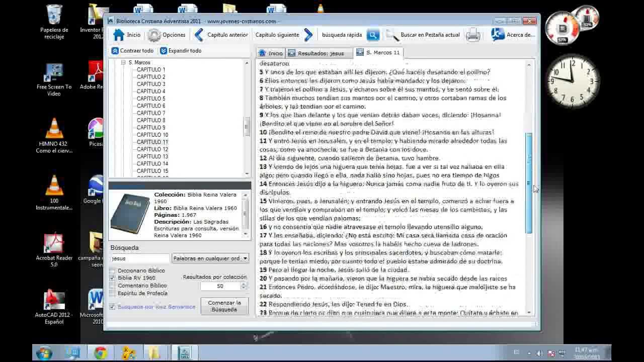The height and width of the screenshot is (362, 644).
Task: Open Acerca de about icon
Action: pyautogui.click(x=498, y=35)
